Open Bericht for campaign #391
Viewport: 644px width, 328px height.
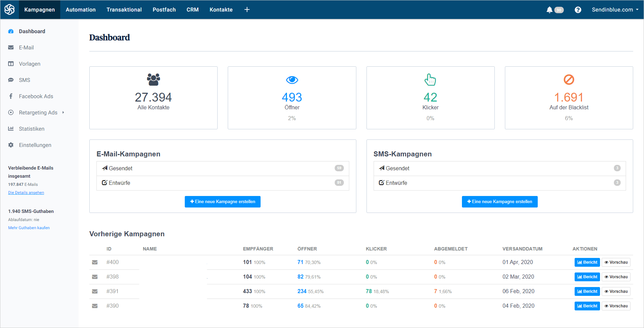click(x=587, y=291)
